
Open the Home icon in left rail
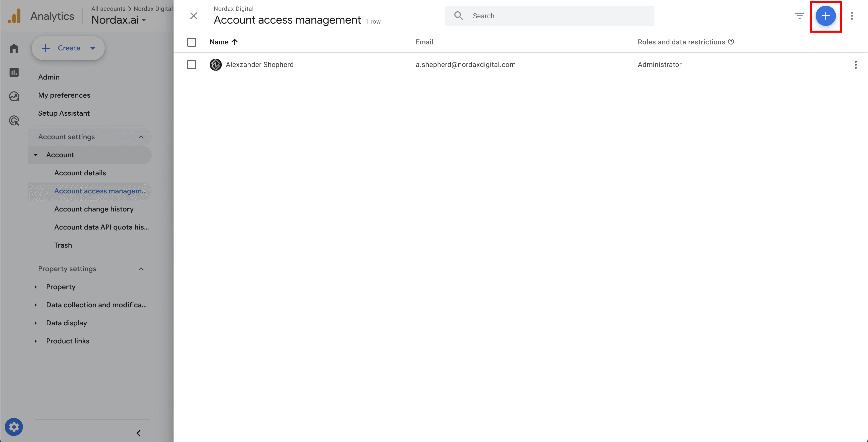pos(14,48)
